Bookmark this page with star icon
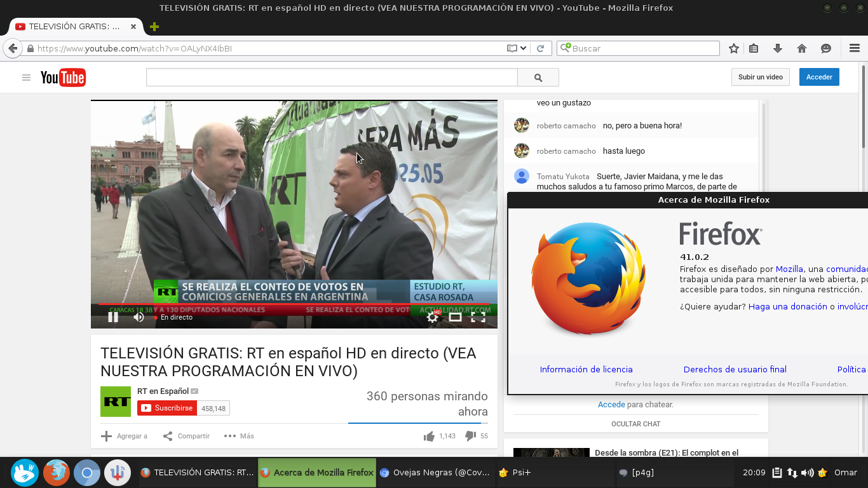Image resolution: width=868 pixels, height=488 pixels. 734,48
